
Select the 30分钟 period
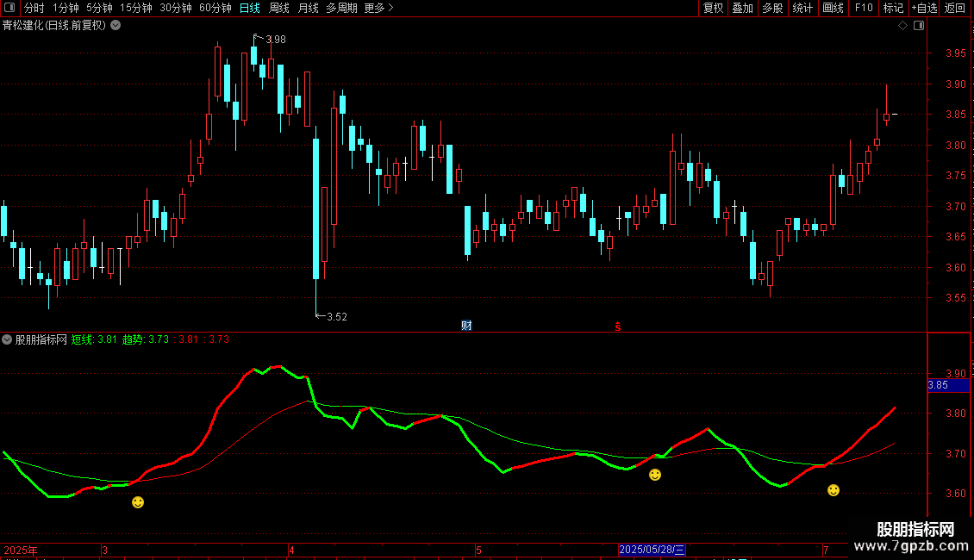176,8
